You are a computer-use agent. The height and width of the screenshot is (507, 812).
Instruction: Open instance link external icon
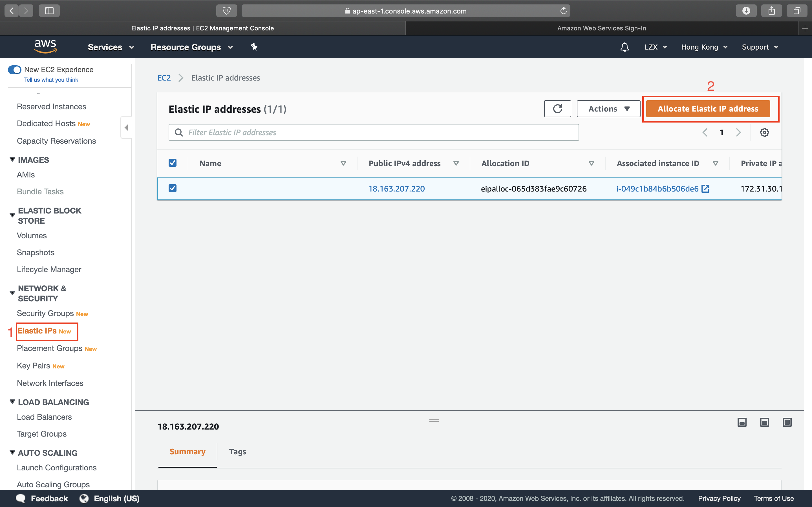pos(705,188)
